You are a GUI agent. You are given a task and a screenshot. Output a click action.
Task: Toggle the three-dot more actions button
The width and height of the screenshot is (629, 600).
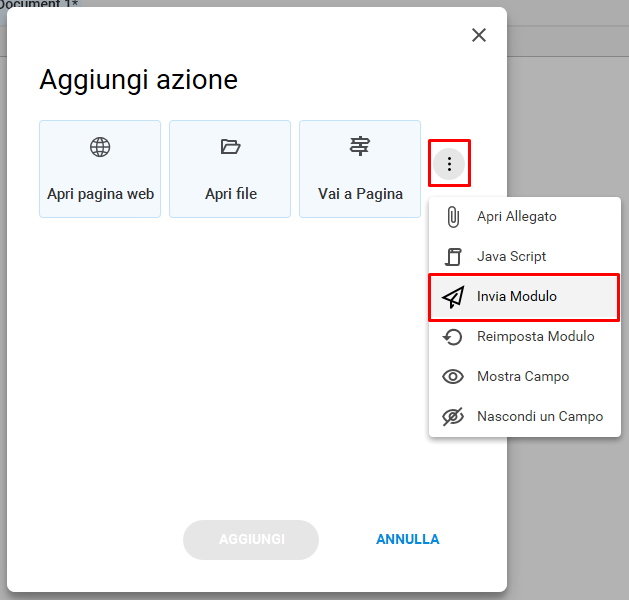pyautogui.click(x=449, y=164)
